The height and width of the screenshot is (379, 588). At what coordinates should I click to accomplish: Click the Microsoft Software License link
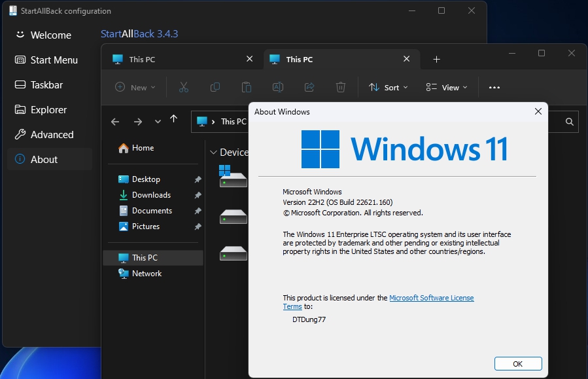[431, 298]
